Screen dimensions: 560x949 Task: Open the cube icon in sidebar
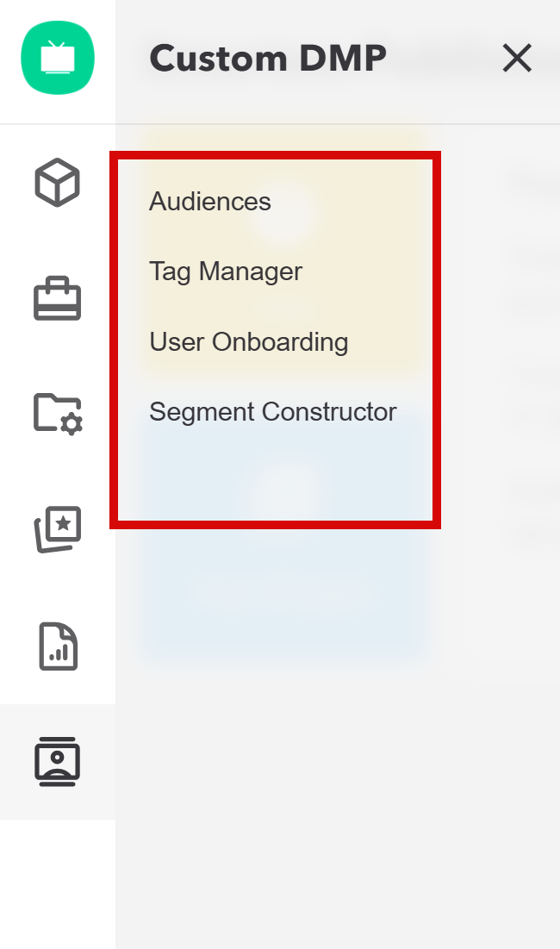tap(58, 183)
